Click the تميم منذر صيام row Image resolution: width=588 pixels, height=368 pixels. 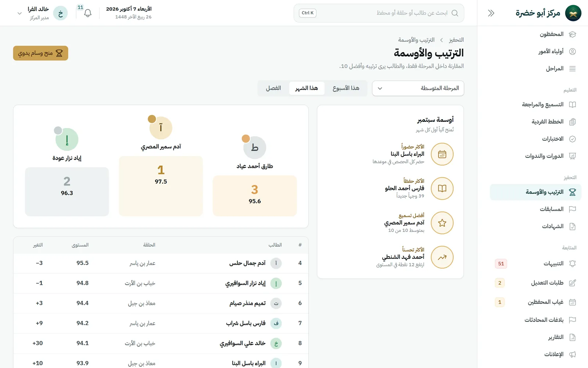161,303
